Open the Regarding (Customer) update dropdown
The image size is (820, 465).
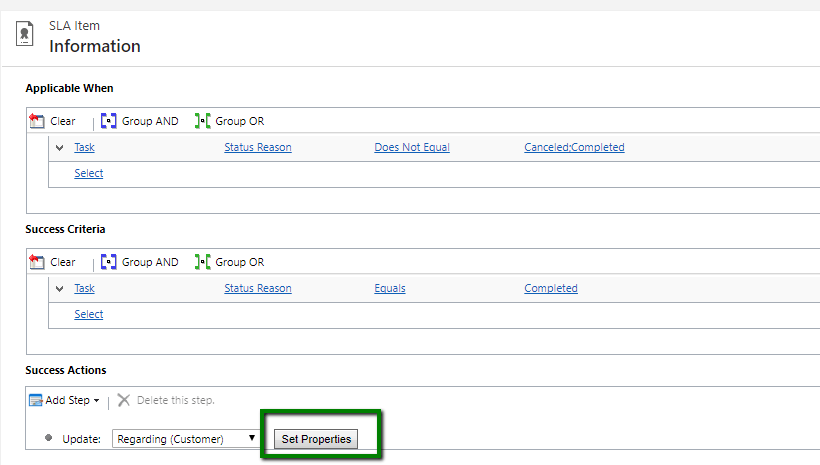[x=186, y=439]
